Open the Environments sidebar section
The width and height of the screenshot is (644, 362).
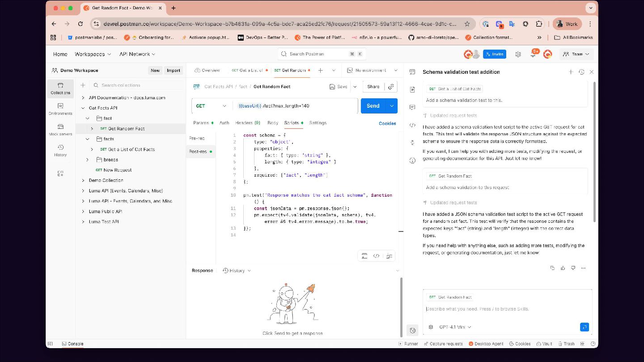tap(60, 109)
